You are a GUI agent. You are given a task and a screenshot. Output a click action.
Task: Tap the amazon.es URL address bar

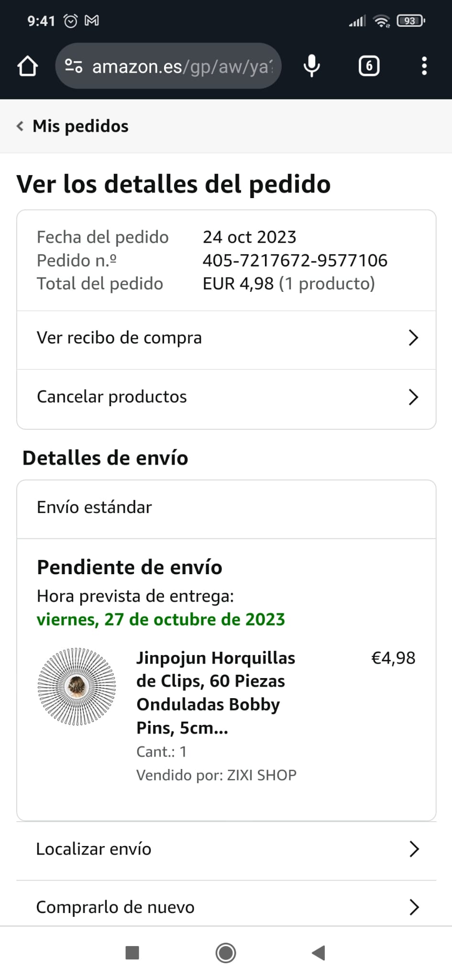182,67
